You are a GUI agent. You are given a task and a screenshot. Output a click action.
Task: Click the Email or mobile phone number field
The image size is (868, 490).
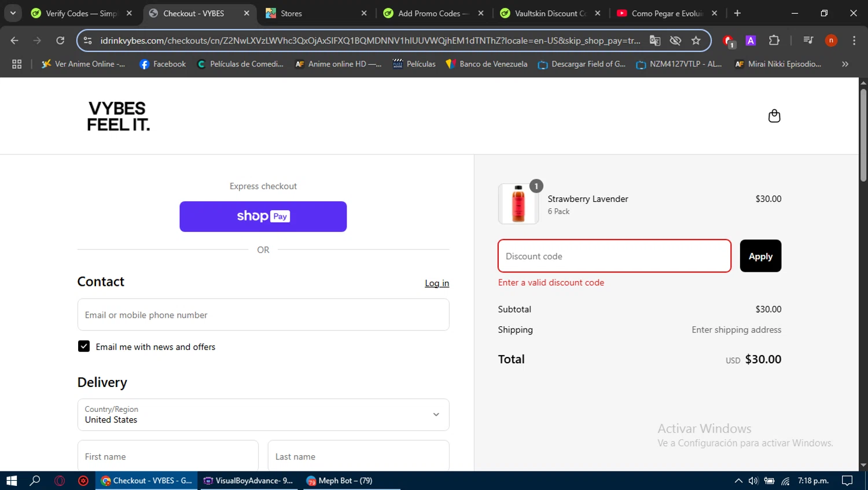(263, 315)
